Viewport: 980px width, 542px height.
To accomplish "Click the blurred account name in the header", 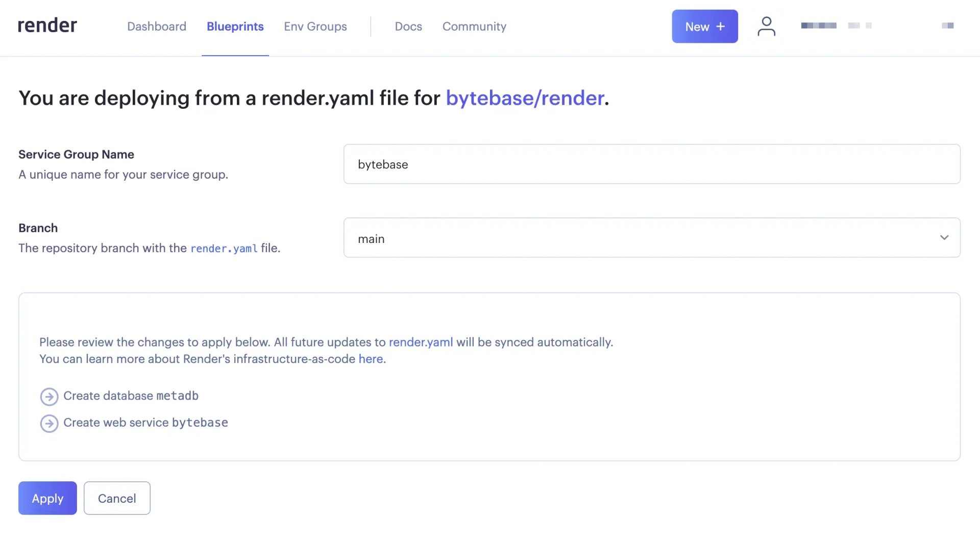I will 836,26.
